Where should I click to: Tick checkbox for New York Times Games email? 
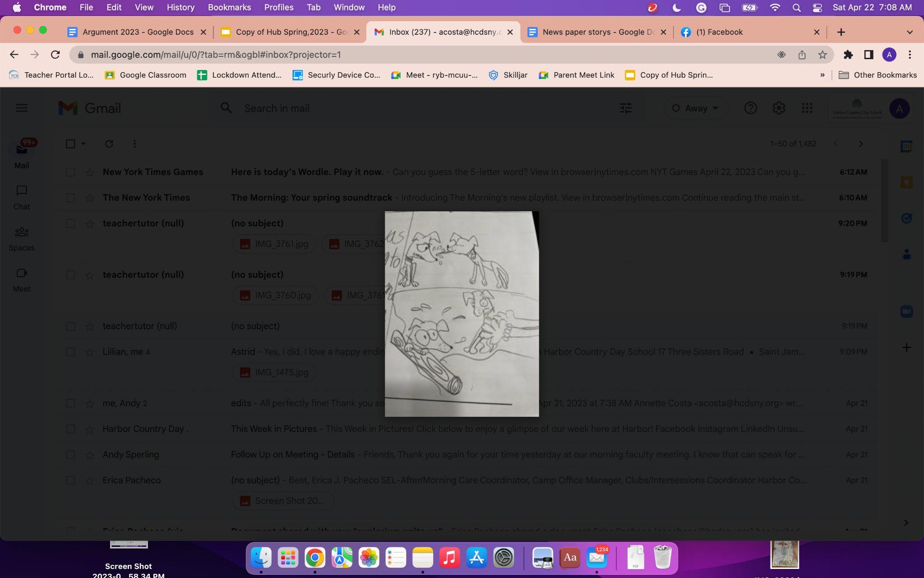(70, 172)
